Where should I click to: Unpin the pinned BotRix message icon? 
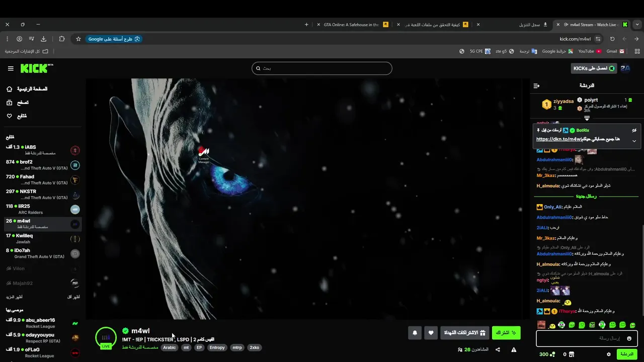click(x=634, y=130)
